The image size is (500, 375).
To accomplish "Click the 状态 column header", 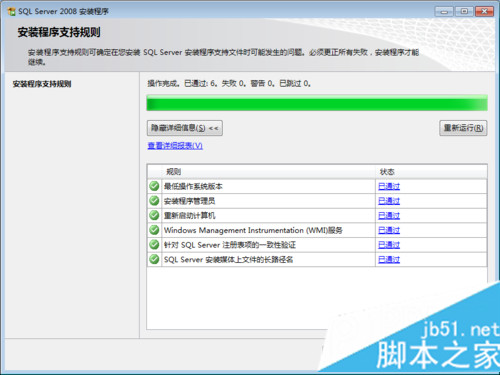I will [x=387, y=172].
